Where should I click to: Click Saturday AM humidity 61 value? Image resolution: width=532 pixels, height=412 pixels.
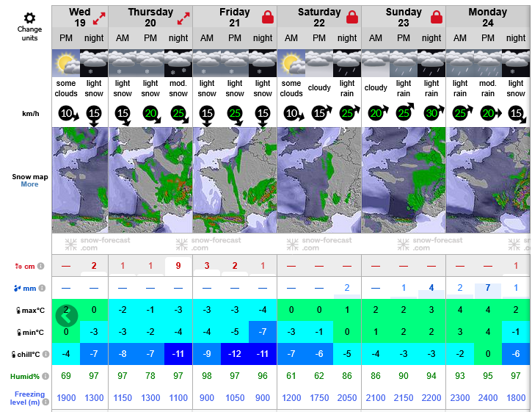click(291, 376)
